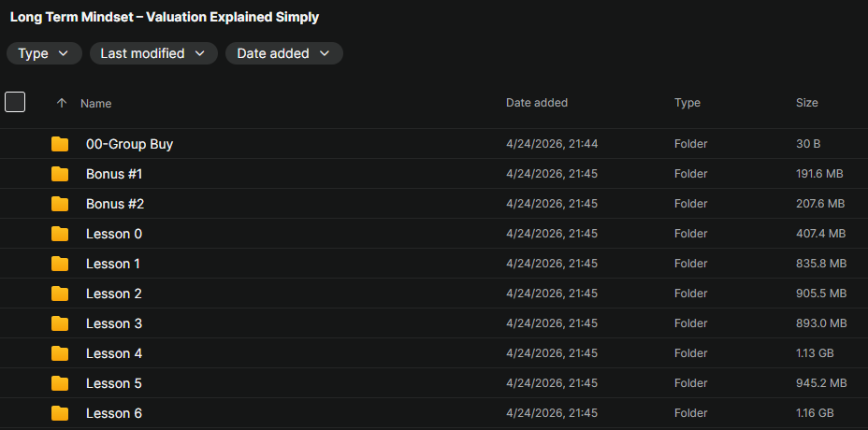Click the Lesson 2 folder icon
The image size is (868, 430).
tap(60, 294)
